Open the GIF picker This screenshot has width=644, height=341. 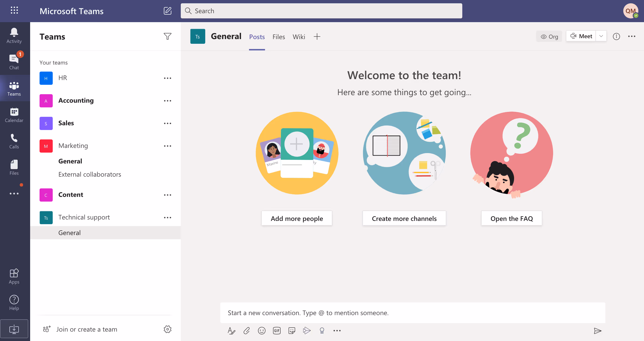pos(277,330)
